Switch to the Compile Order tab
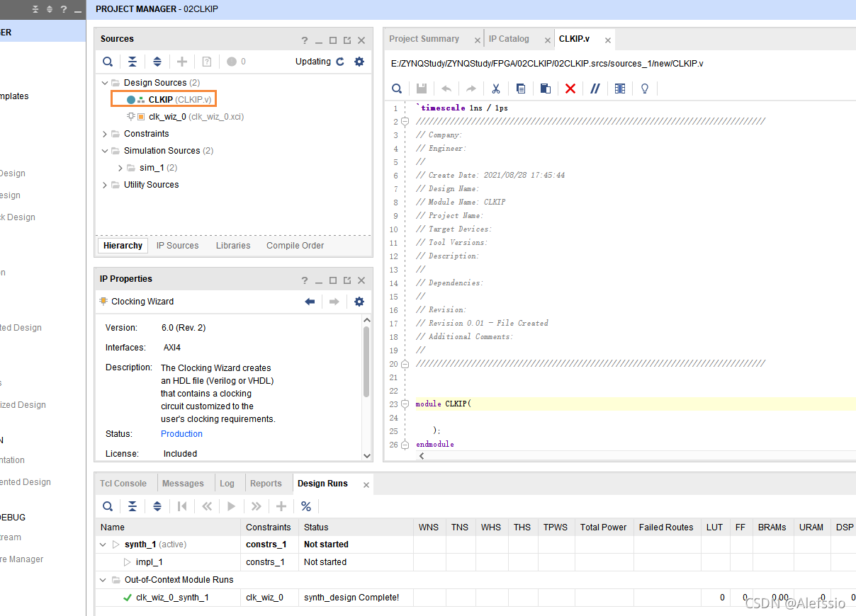This screenshot has height=616, width=856. pyautogui.click(x=295, y=246)
